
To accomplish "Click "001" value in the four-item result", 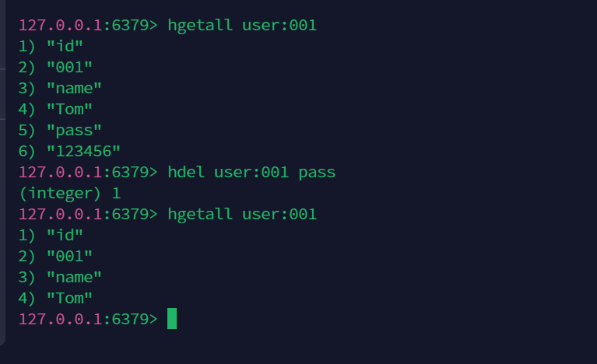I will (69, 256).
